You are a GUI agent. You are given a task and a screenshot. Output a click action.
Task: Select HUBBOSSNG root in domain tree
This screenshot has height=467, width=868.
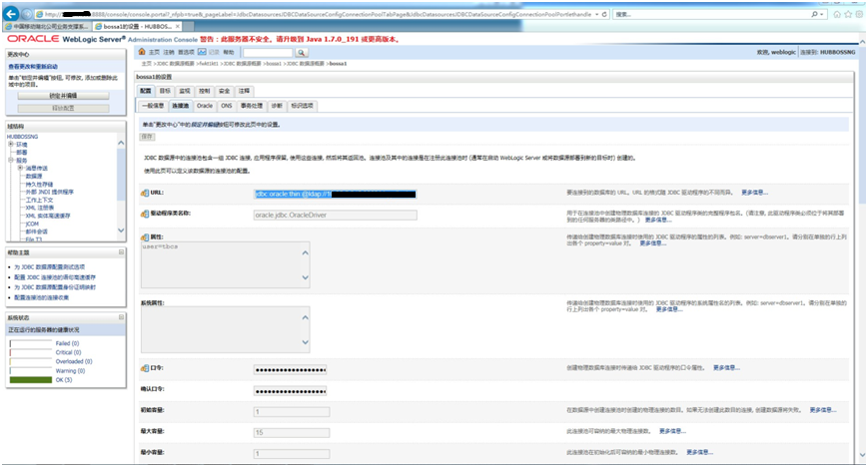[x=23, y=137]
